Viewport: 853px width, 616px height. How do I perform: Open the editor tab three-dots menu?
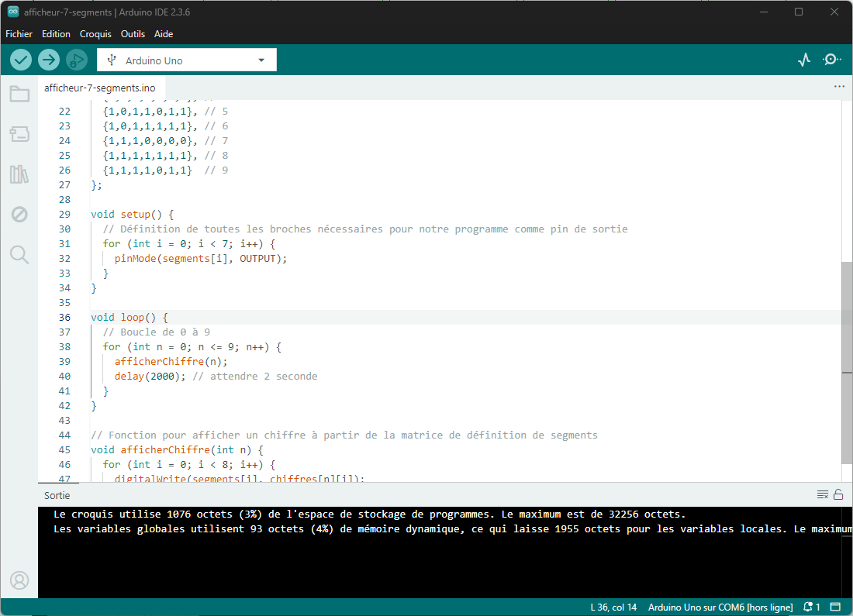point(839,87)
